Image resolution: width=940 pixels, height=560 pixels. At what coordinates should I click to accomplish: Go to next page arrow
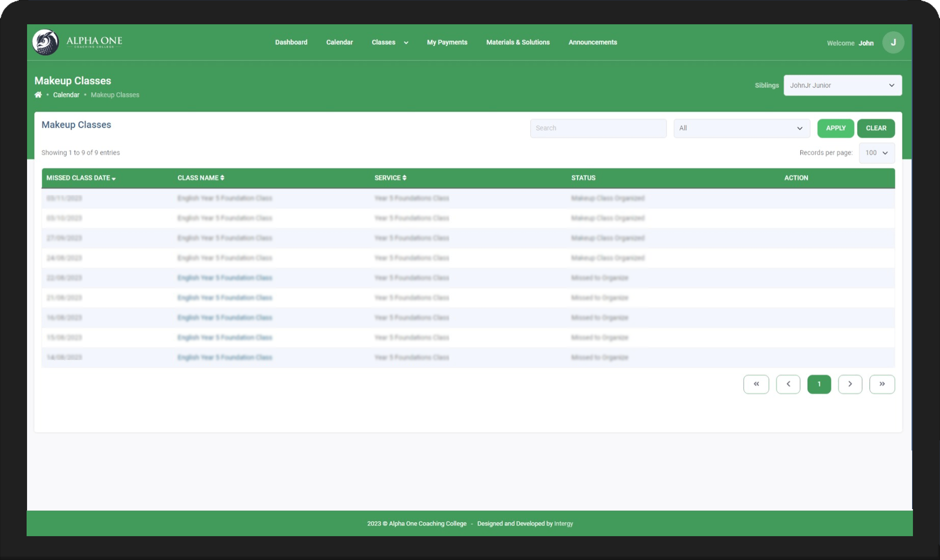pos(850,384)
